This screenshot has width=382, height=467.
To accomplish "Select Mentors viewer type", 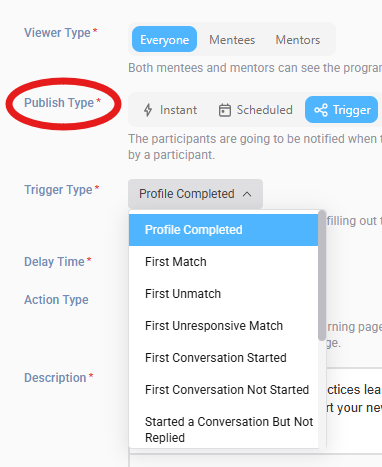I will coord(298,40).
